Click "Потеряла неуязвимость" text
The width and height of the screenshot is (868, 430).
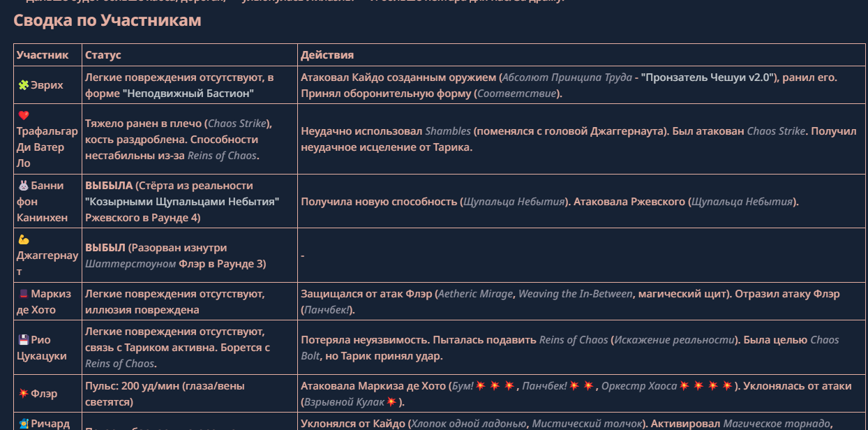coord(364,340)
